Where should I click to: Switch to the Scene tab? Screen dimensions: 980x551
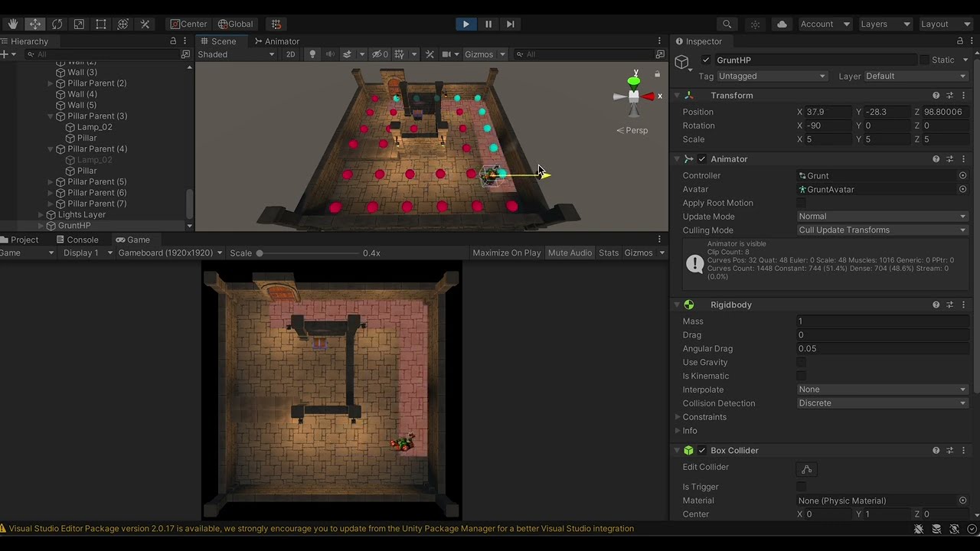pyautogui.click(x=217, y=41)
